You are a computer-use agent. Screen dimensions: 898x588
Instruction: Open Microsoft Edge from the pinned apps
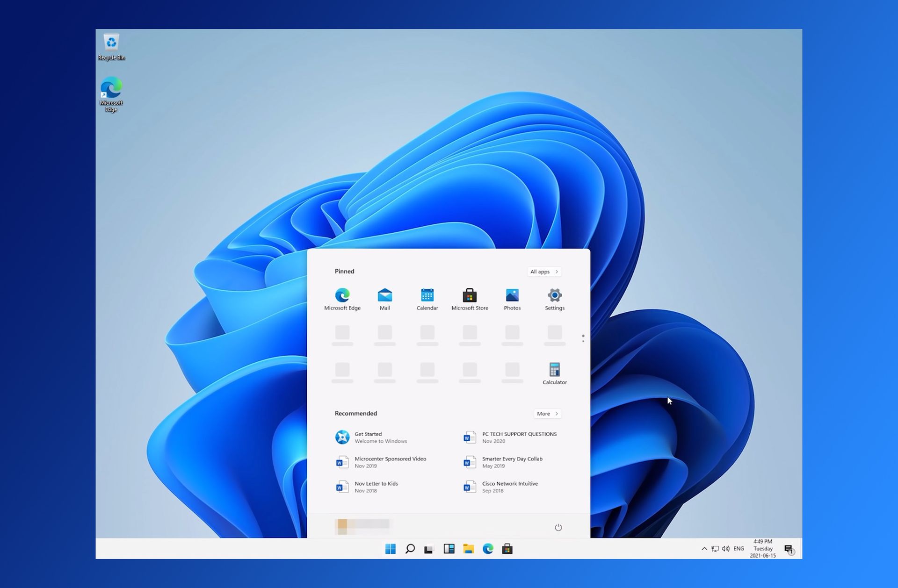point(342,296)
